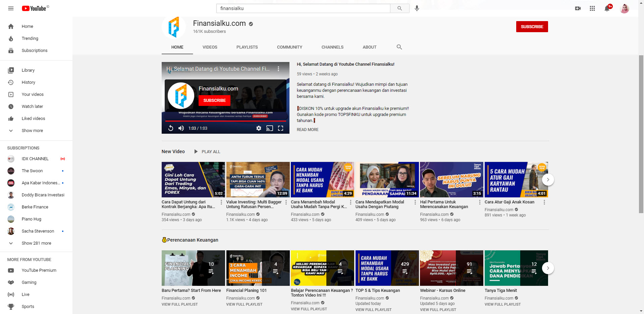Image resolution: width=644 pixels, height=314 pixels.
Task: Switch to the VIDEOS tab
Action: click(x=210, y=47)
